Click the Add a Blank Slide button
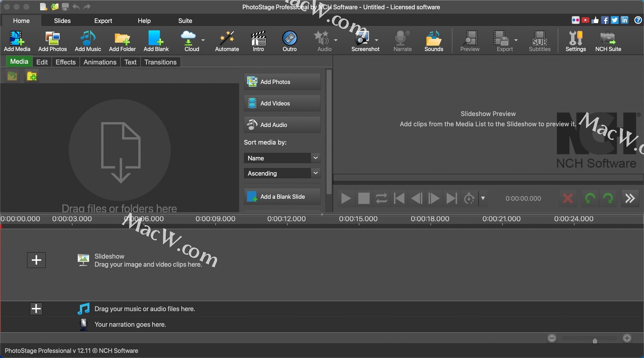The width and height of the screenshot is (644, 358). point(282,197)
